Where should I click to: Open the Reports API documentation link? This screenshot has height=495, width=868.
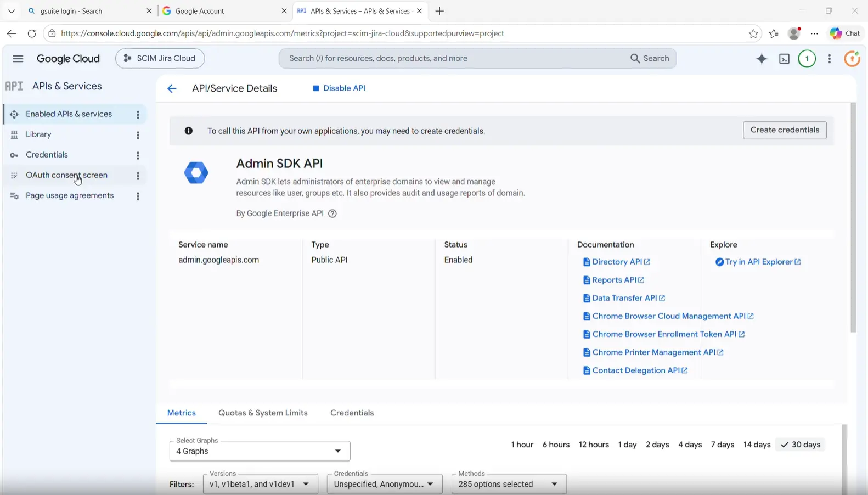click(x=613, y=280)
